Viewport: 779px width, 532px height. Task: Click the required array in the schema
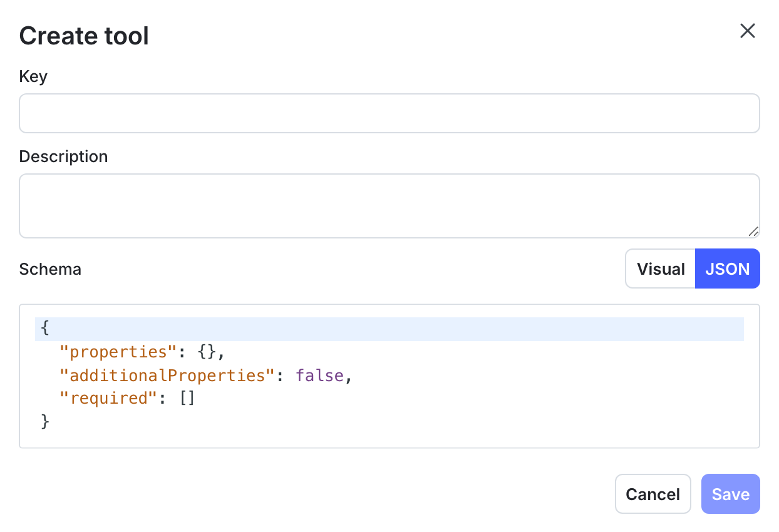coord(109,398)
